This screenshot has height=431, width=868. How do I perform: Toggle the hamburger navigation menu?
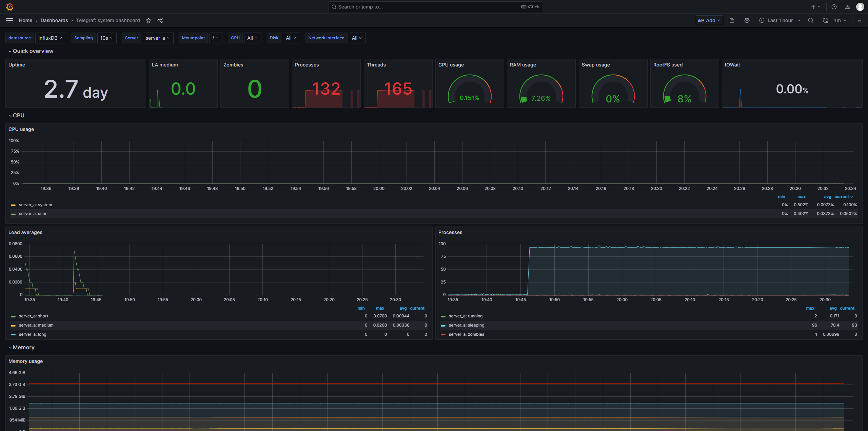tap(9, 20)
